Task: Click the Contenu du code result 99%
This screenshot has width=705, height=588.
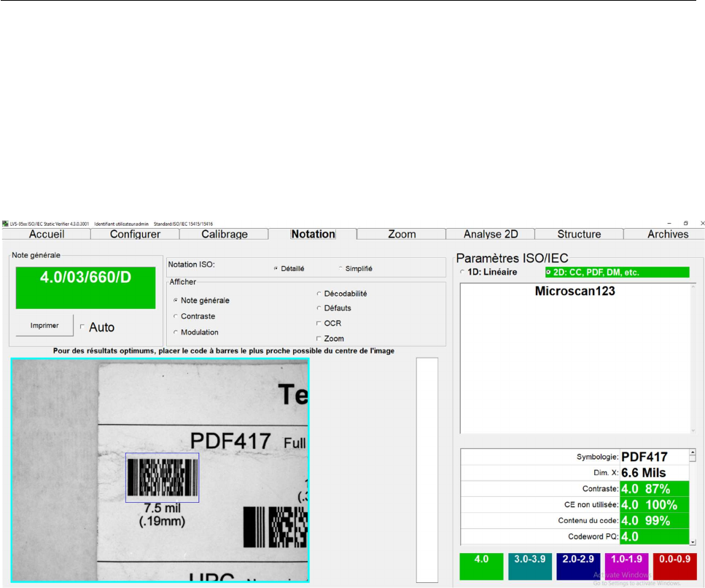Action: (x=654, y=521)
